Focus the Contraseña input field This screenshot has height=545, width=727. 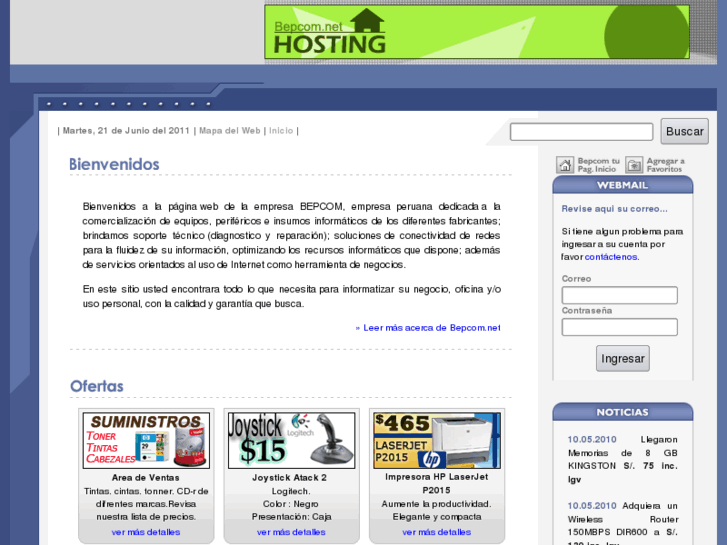tap(619, 327)
